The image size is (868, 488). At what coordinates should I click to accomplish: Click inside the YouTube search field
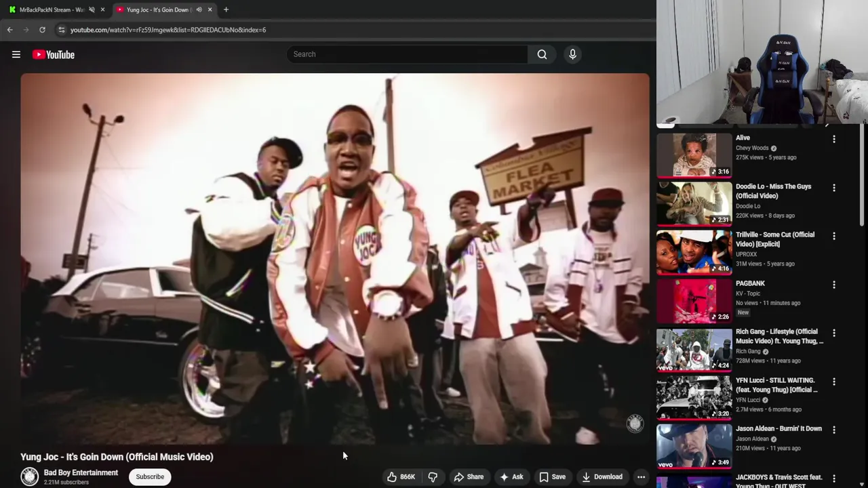407,54
